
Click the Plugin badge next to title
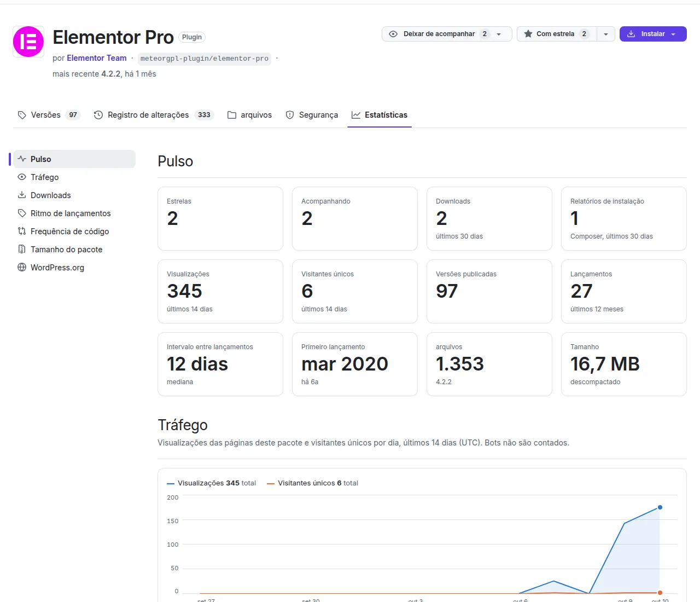pyautogui.click(x=192, y=37)
